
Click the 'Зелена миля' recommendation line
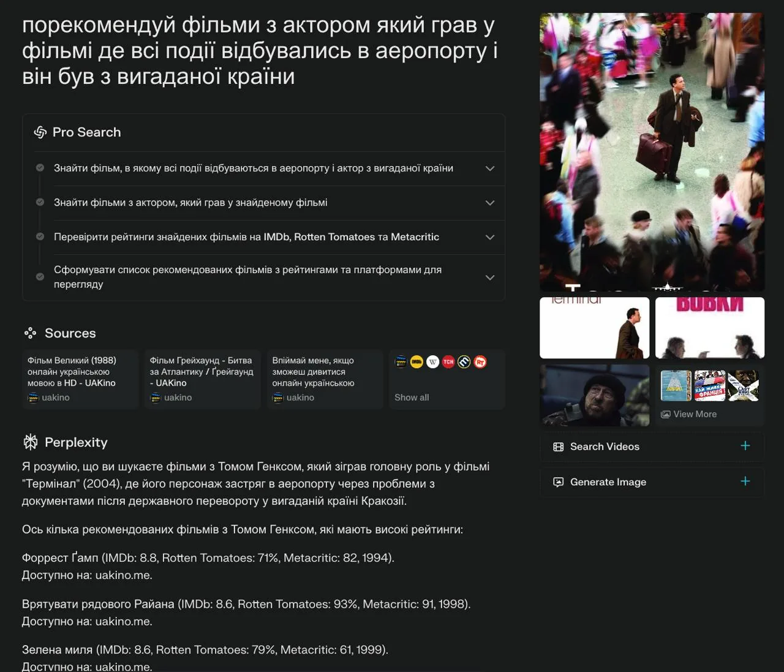(205, 649)
